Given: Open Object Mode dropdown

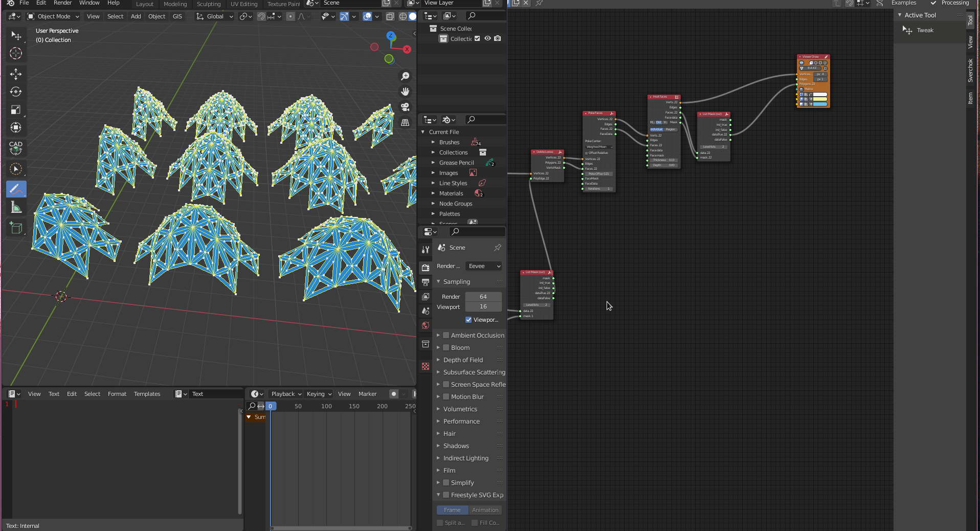Looking at the screenshot, I should coord(53,16).
